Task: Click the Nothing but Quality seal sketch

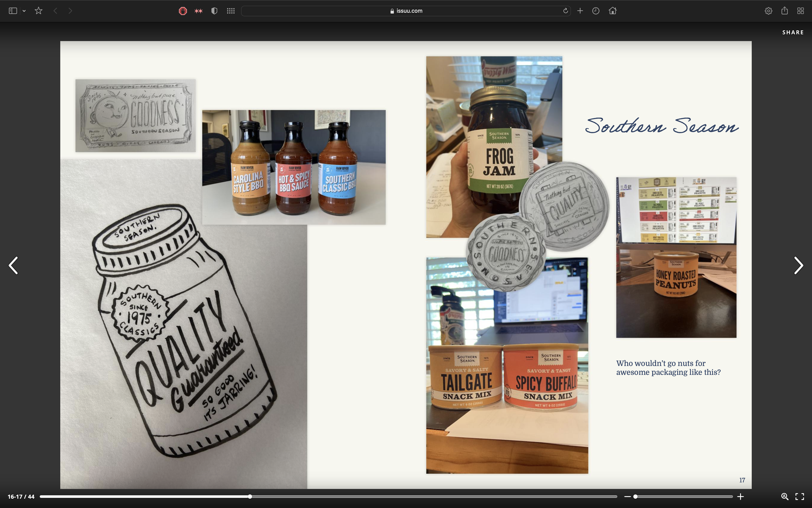Action: (564, 206)
